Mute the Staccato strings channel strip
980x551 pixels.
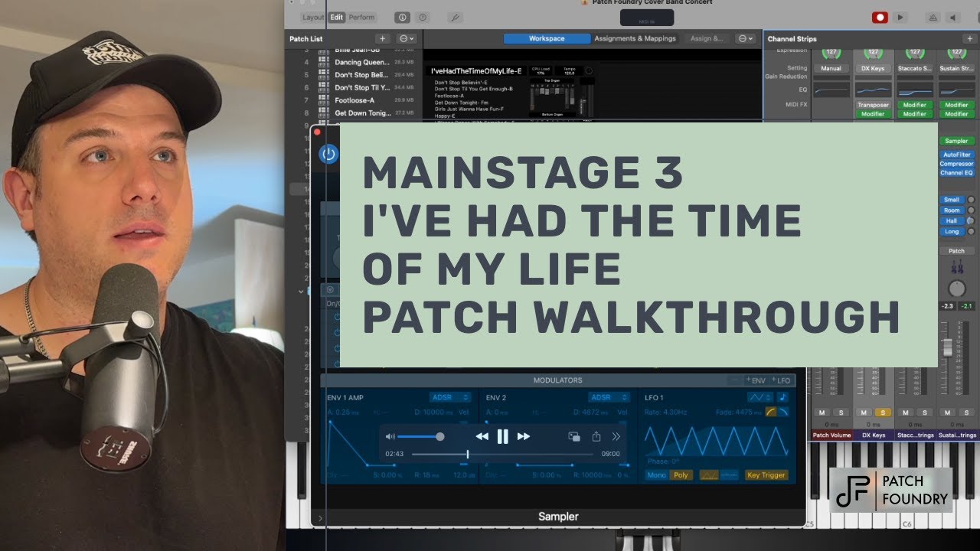(x=906, y=412)
